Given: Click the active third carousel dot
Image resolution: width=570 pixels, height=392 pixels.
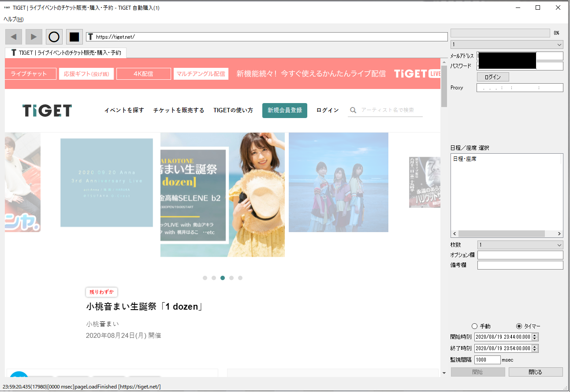Looking at the screenshot, I should [x=223, y=278].
